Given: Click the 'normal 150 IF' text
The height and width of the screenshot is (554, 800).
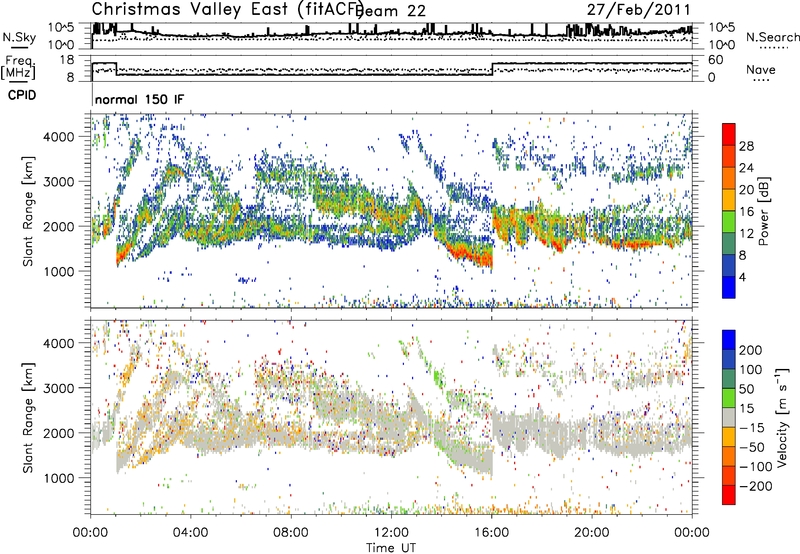Looking at the screenshot, I should click(x=139, y=99).
